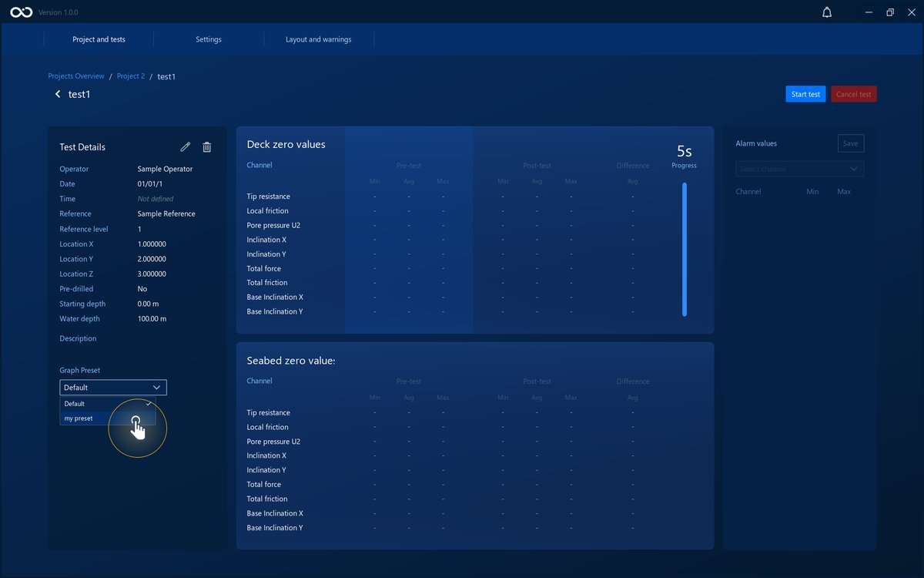
Task: Open the Select channel dropdown
Action: (799, 169)
